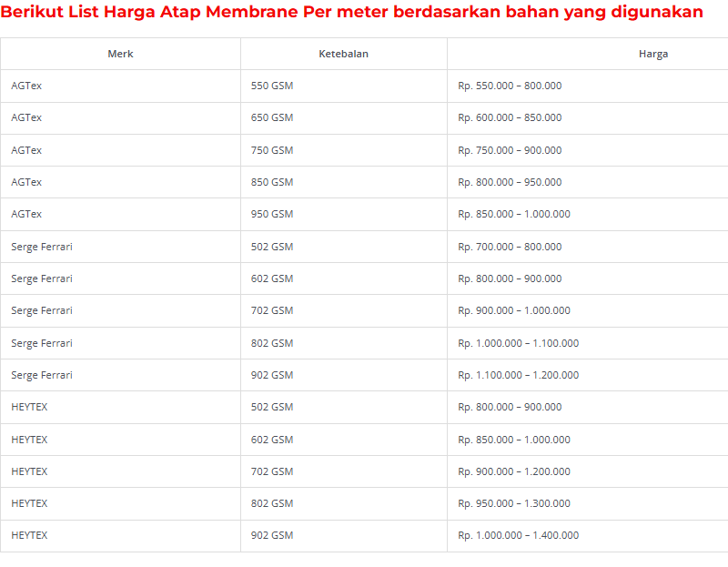
Task: Click the price 'Rp. 1.000.000 – 1.400.000'
Action: 518,535
